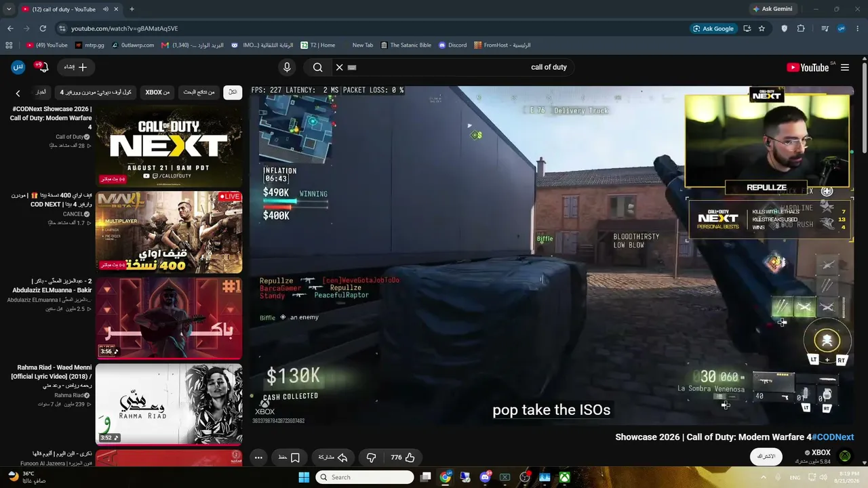
Task: Click the Ask Google button in address bar
Action: click(713, 28)
